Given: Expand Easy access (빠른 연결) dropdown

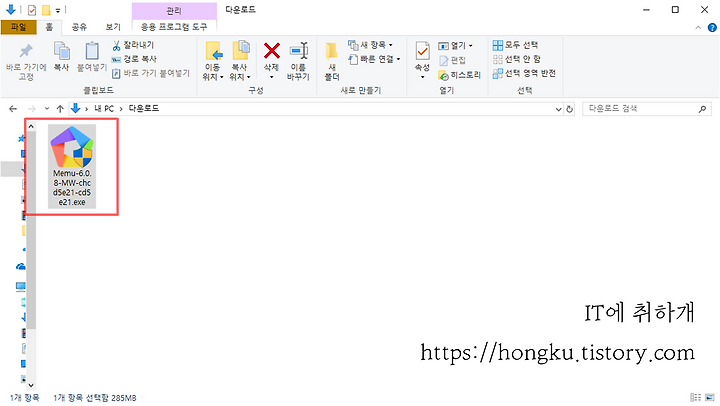Looking at the screenshot, I should tap(374, 59).
